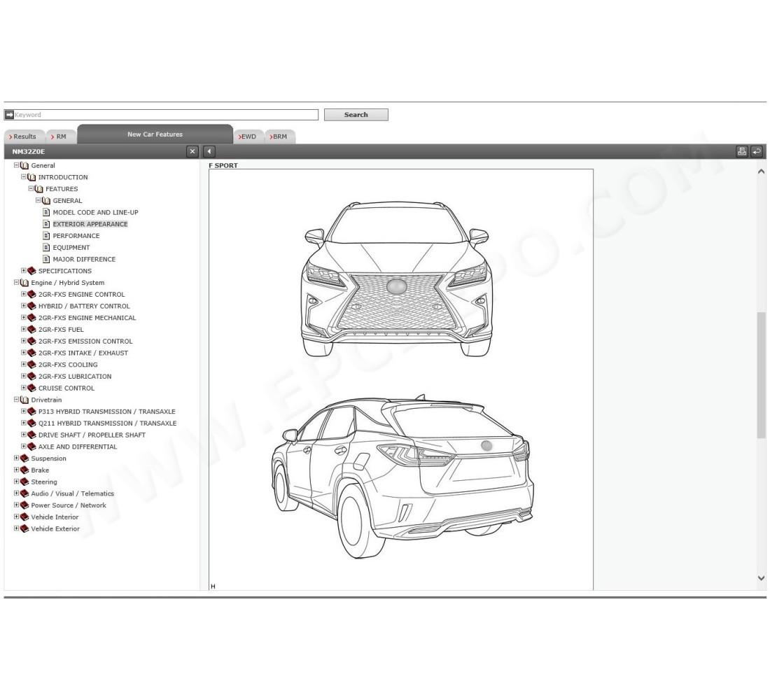Click the Search button
The height and width of the screenshot is (700, 770).
tap(356, 114)
